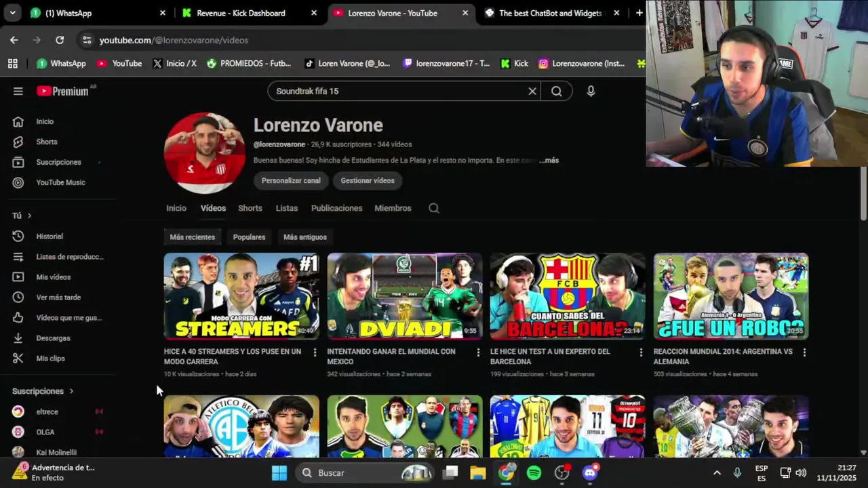Screen dimensions: 868x488
Task: Open the browser tab search dropdown
Action: pyautogui.click(x=12, y=13)
